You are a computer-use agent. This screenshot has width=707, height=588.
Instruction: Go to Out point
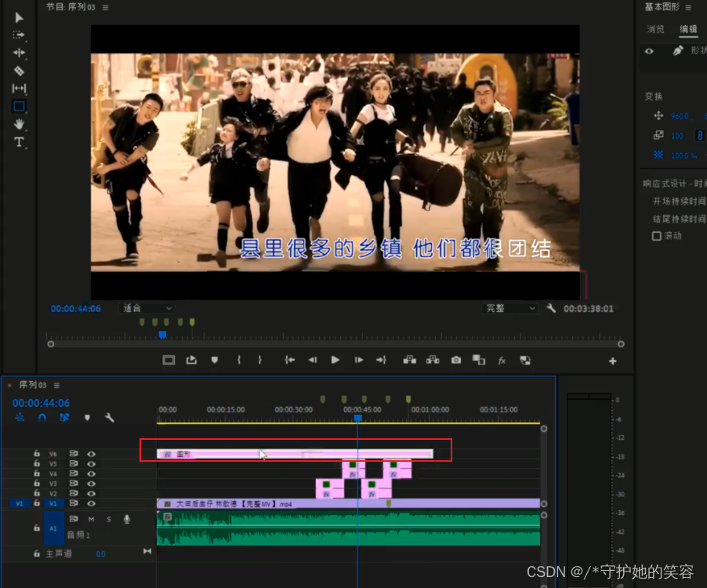(382, 360)
